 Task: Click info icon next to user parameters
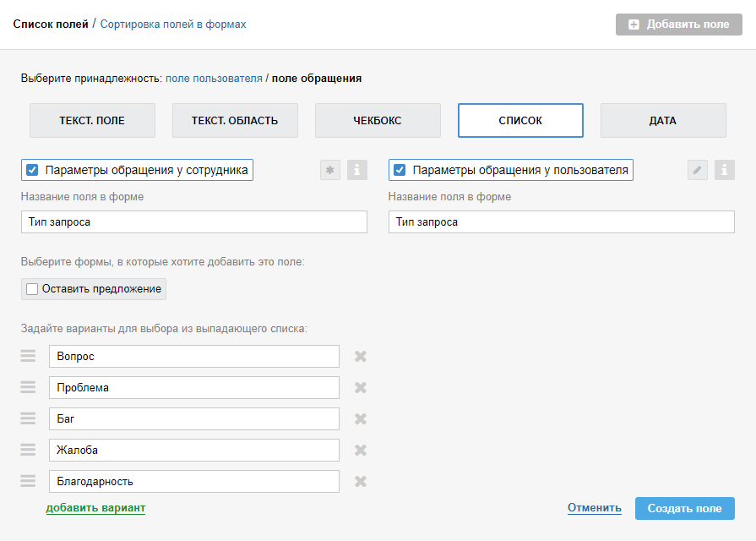[x=725, y=170]
